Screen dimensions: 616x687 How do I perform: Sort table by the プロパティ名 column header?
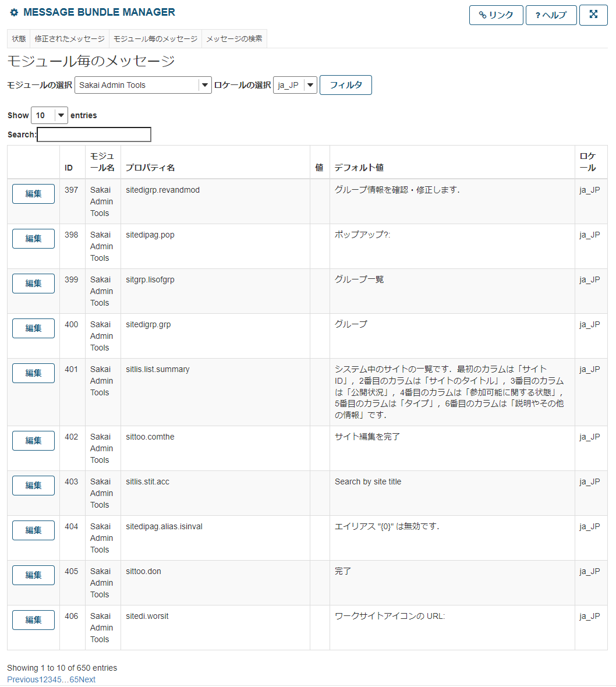click(x=150, y=168)
